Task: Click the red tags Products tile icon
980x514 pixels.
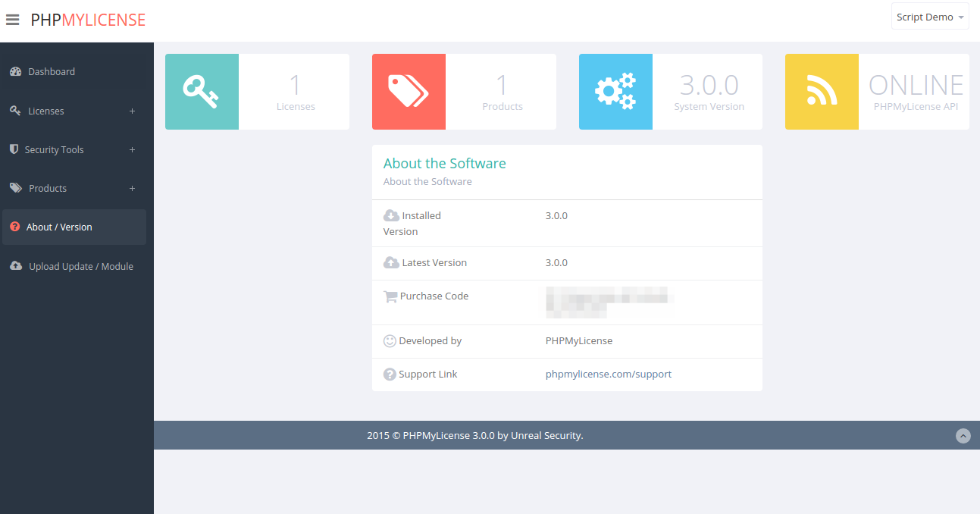Action: (x=409, y=91)
